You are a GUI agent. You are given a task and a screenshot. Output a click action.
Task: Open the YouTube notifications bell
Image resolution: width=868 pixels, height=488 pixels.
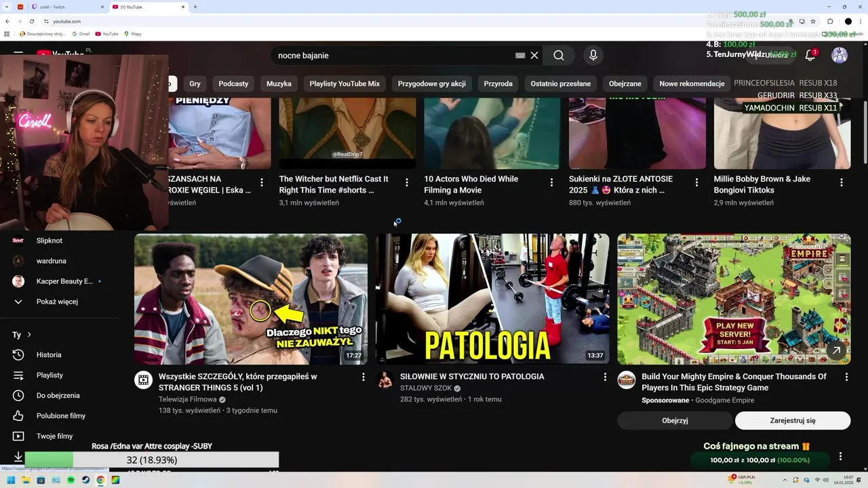pyautogui.click(x=810, y=56)
